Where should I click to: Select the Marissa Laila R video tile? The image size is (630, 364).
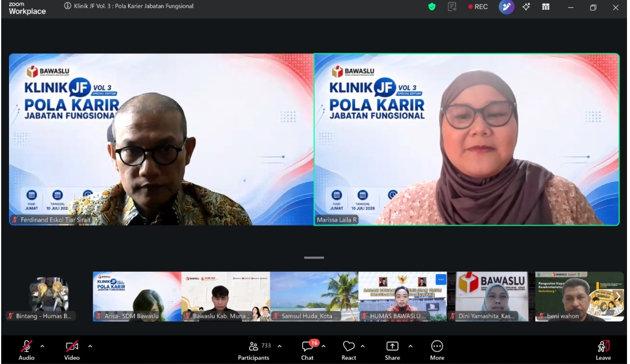467,139
